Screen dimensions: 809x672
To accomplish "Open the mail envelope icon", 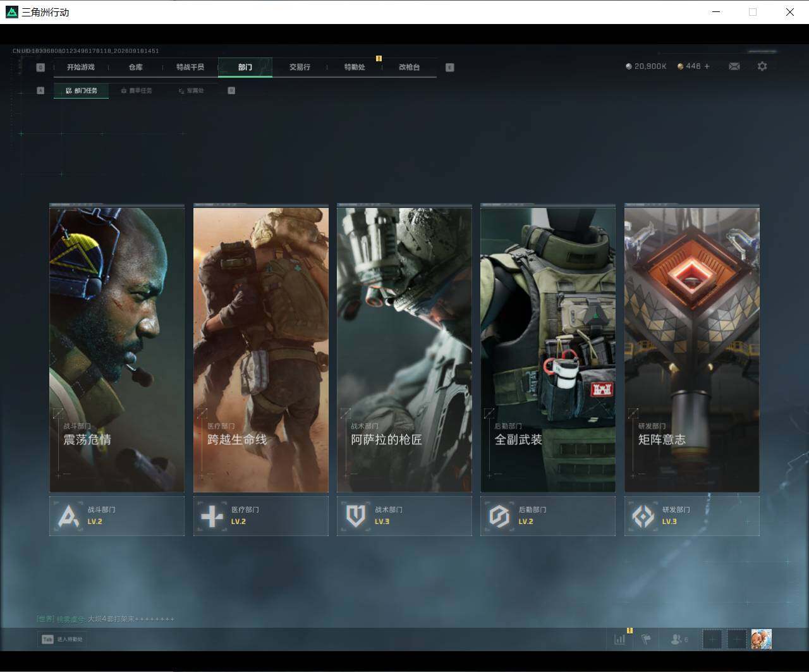I will (734, 66).
